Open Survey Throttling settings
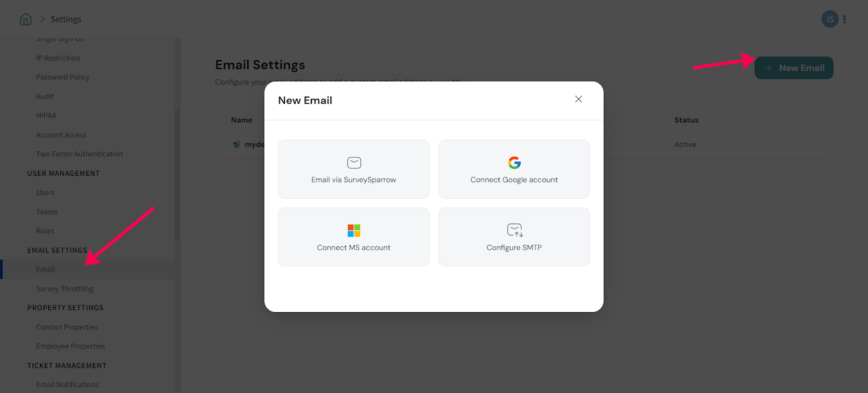Viewport: 868px width, 393px height. click(65, 289)
